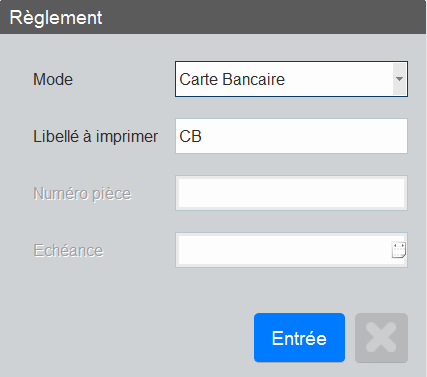Click the Mode label

[53, 79]
